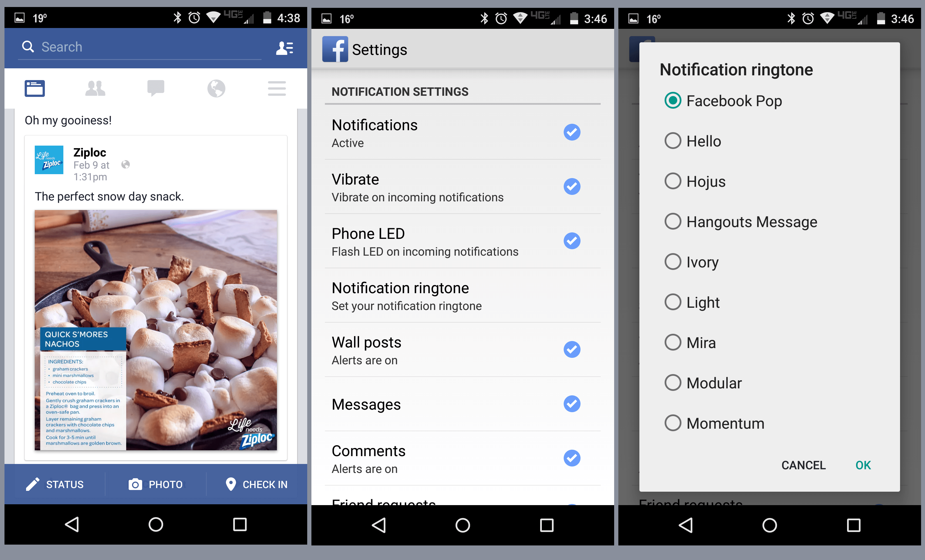This screenshot has height=560, width=925.
Task: Open the S'mores Nachos post image
Action: 156,330
